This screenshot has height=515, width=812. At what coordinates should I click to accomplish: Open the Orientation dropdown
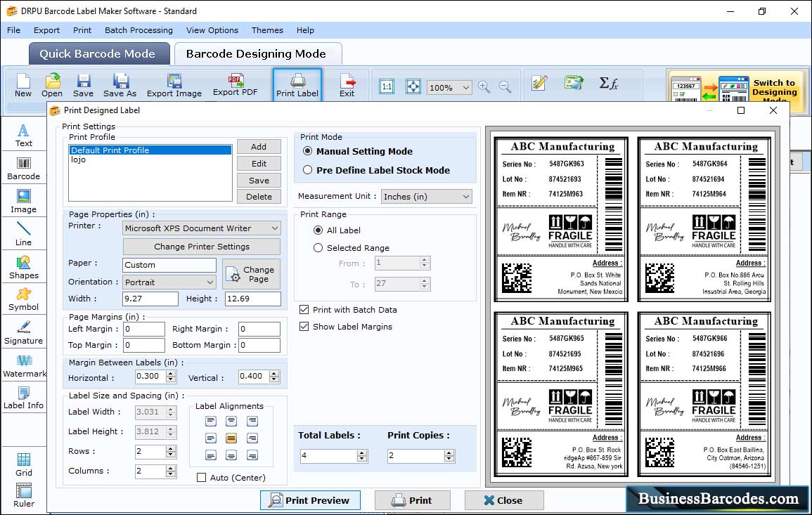(x=169, y=282)
